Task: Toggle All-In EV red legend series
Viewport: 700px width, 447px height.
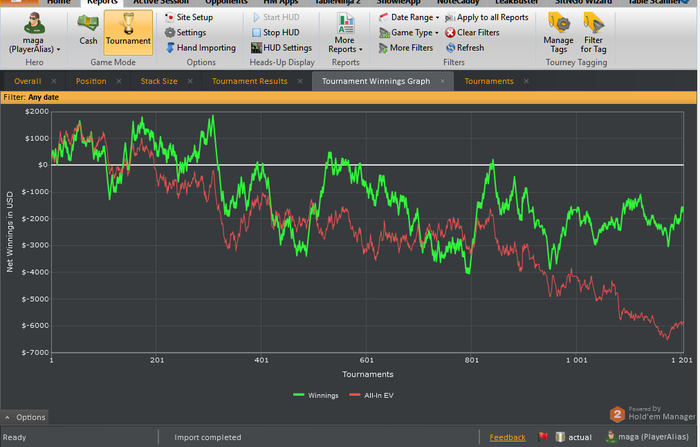Action: pos(371,396)
